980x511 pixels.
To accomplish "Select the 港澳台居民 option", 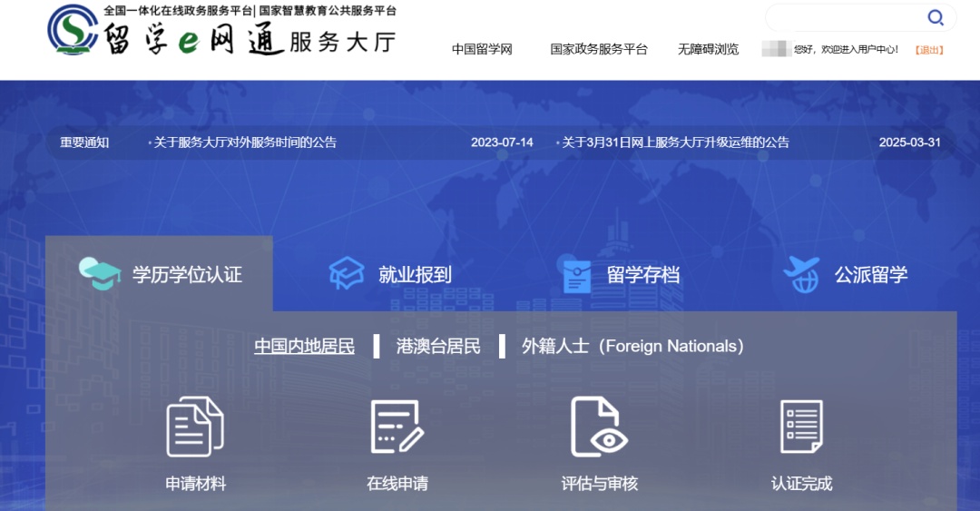I will [x=438, y=346].
